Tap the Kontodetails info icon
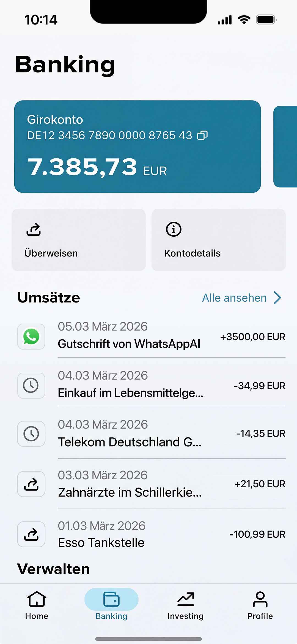 (x=174, y=229)
